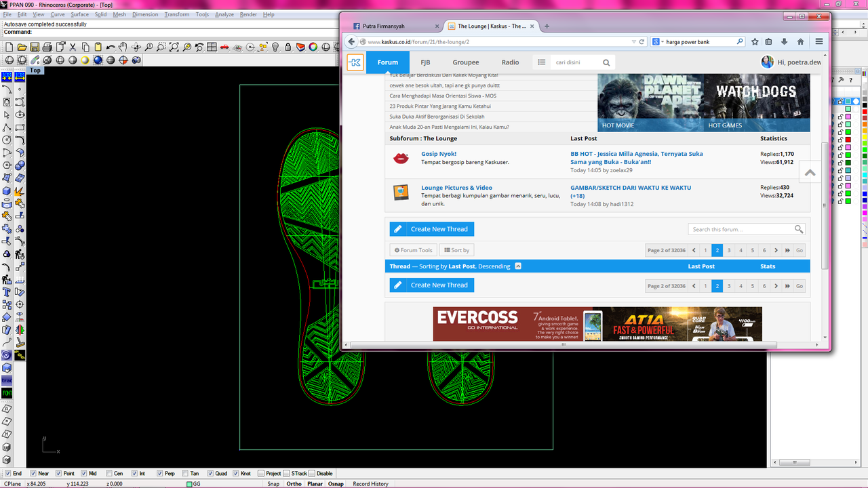Select the Rotate view tool in Rhino

[136, 47]
